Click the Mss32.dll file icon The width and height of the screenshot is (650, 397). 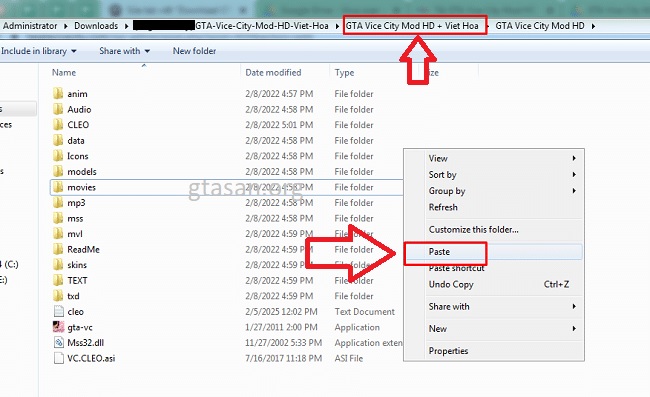(x=58, y=342)
